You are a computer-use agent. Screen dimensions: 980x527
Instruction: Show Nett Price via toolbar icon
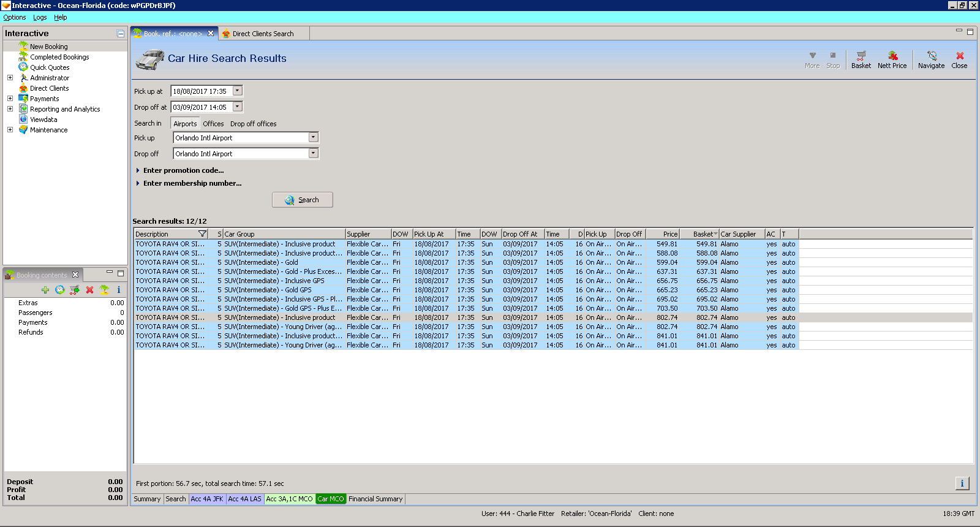[x=892, y=59]
